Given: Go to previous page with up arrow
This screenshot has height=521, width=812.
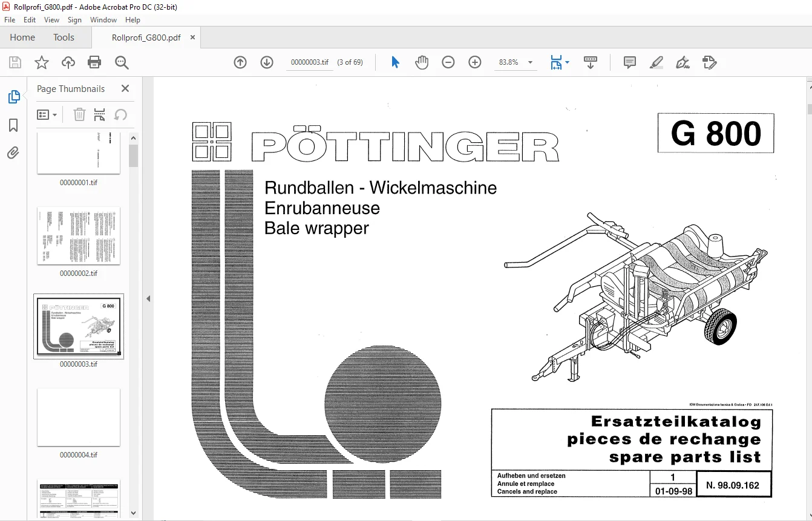Looking at the screenshot, I should pyautogui.click(x=240, y=62).
